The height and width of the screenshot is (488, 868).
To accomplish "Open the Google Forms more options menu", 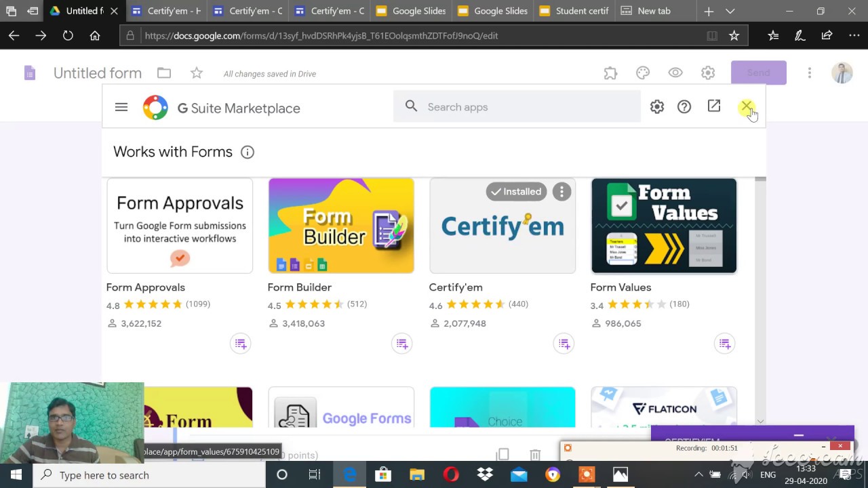I will pyautogui.click(x=809, y=73).
